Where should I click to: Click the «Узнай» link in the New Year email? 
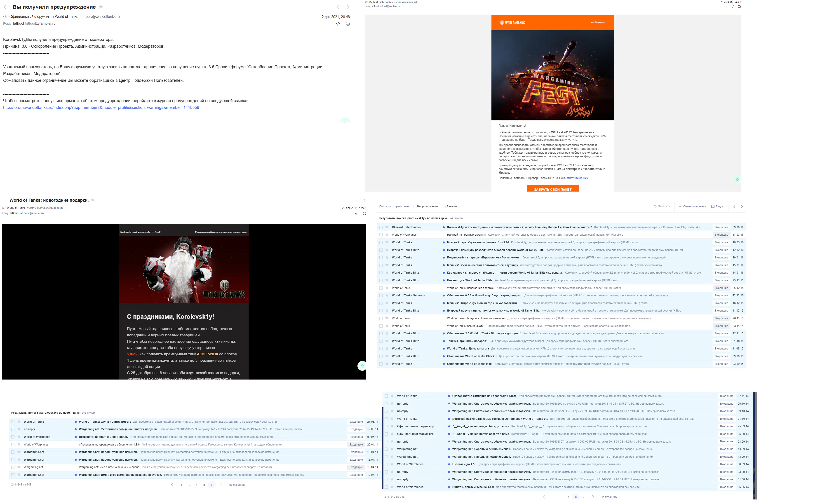pyautogui.click(x=132, y=354)
